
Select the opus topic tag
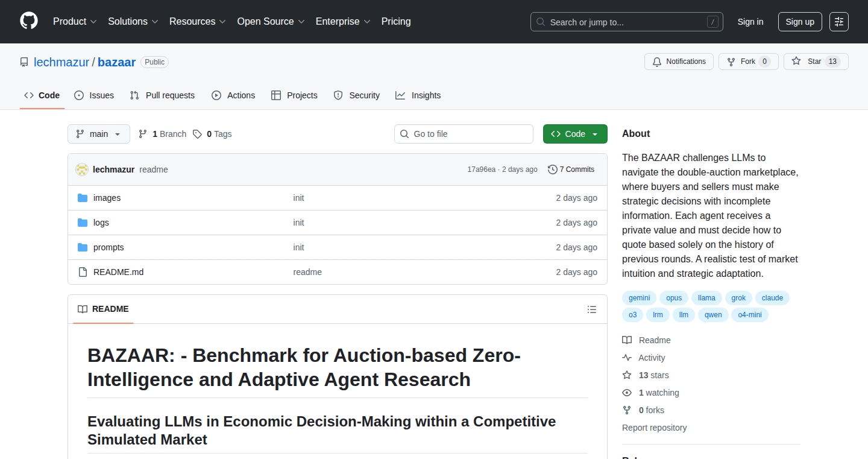[674, 298]
